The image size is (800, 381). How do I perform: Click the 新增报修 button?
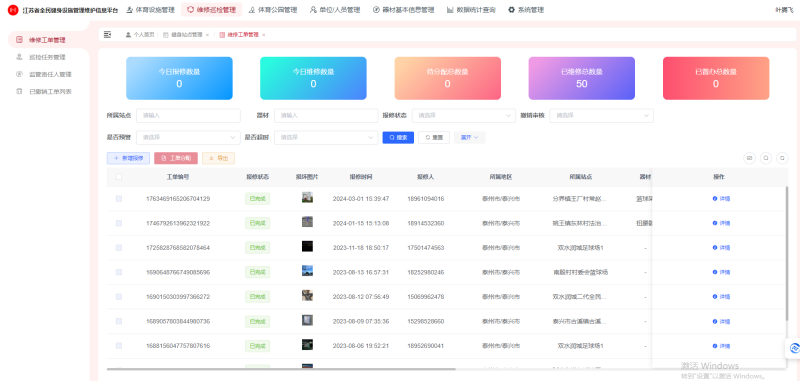pyautogui.click(x=128, y=158)
